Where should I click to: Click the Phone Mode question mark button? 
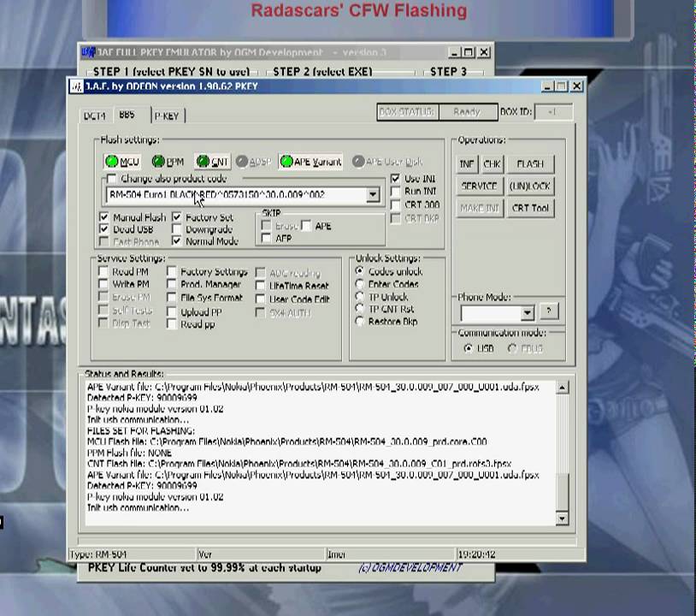point(549,311)
